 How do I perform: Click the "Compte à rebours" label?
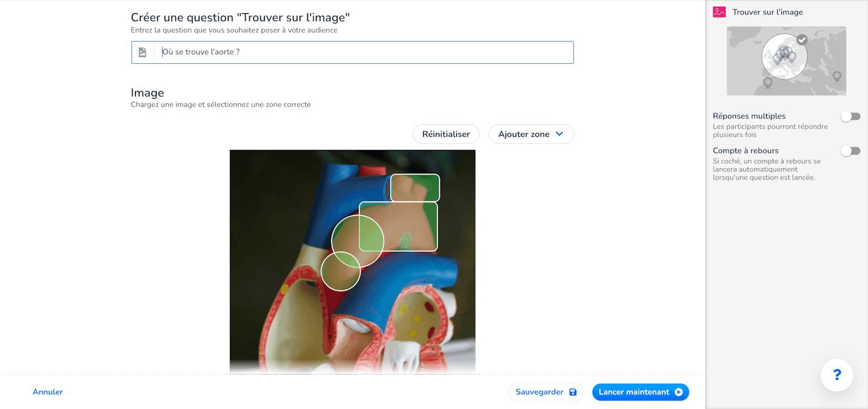click(746, 151)
